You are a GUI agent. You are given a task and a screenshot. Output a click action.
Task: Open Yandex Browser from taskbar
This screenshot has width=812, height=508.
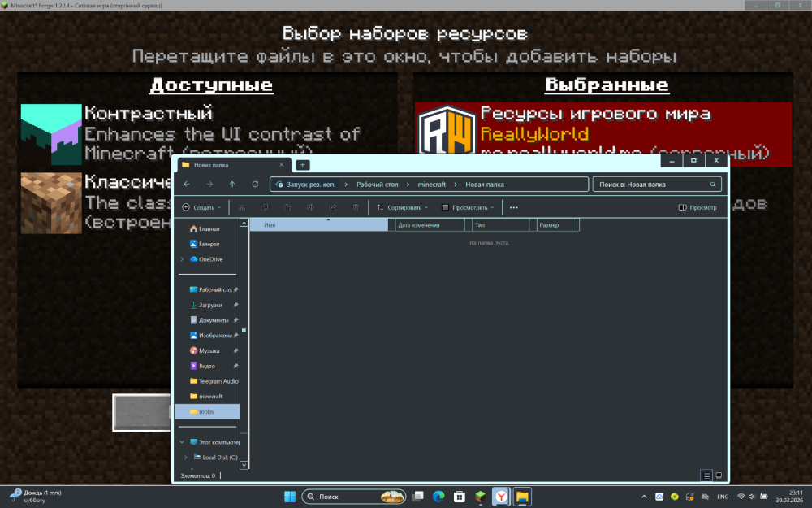click(x=501, y=497)
